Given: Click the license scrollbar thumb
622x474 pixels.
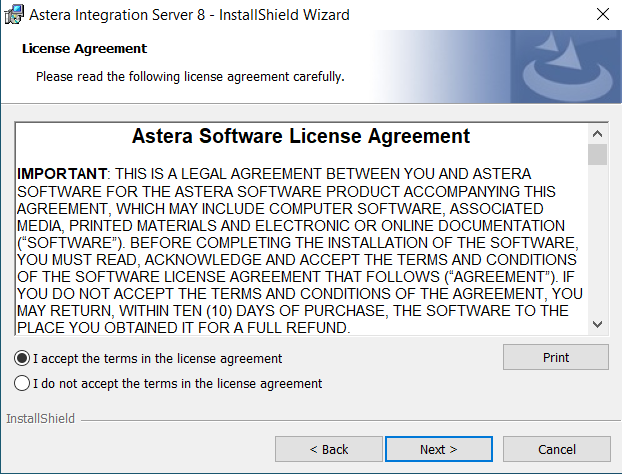Looking at the screenshot, I should pos(597,154).
